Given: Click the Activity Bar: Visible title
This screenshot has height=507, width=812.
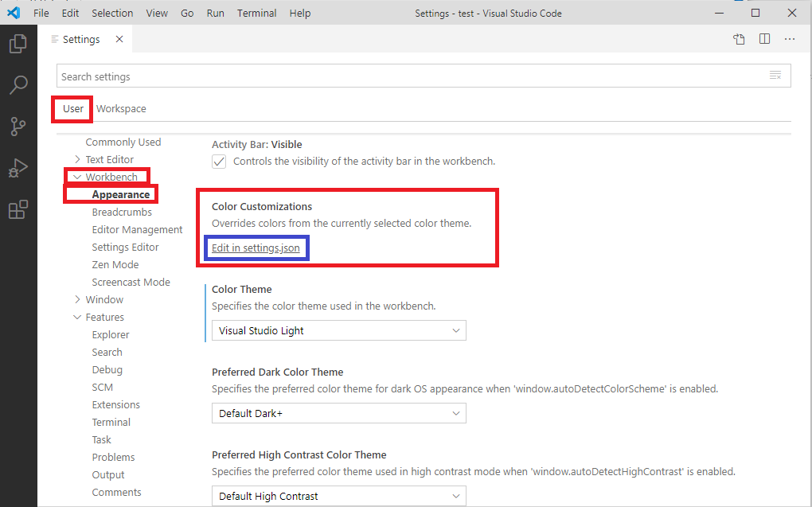Looking at the screenshot, I should pyautogui.click(x=257, y=145).
